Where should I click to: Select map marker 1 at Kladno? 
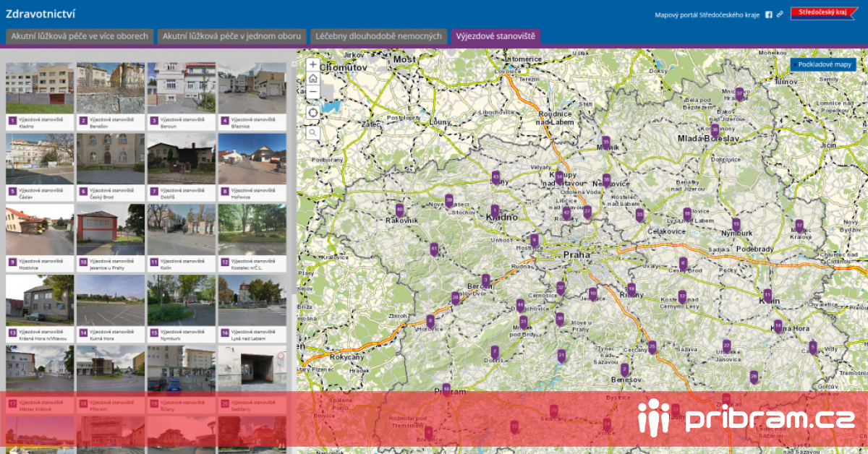click(495, 210)
